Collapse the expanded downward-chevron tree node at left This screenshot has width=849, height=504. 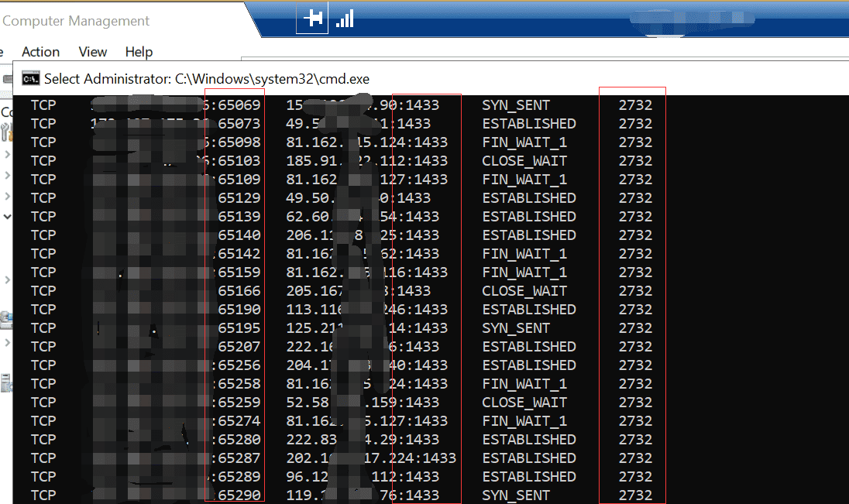(8, 217)
